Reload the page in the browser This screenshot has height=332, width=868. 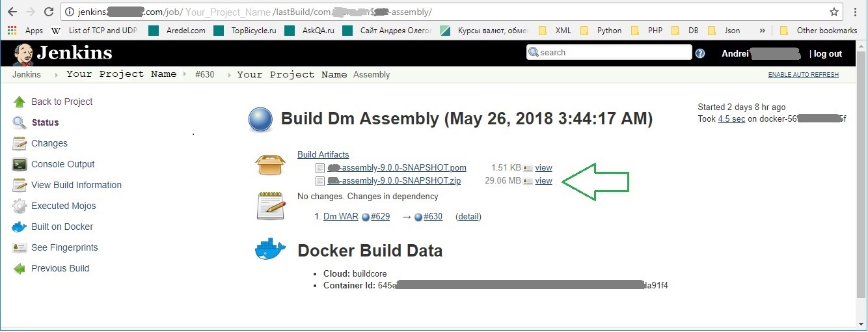click(48, 12)
